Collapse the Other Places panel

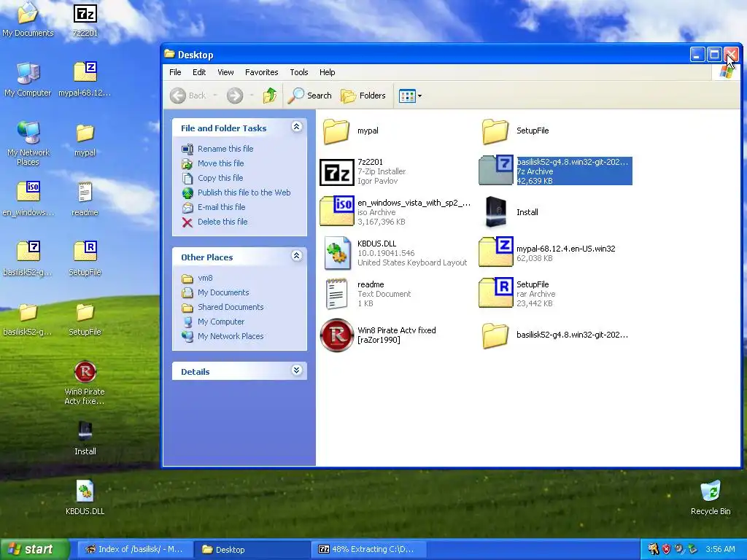296,256
